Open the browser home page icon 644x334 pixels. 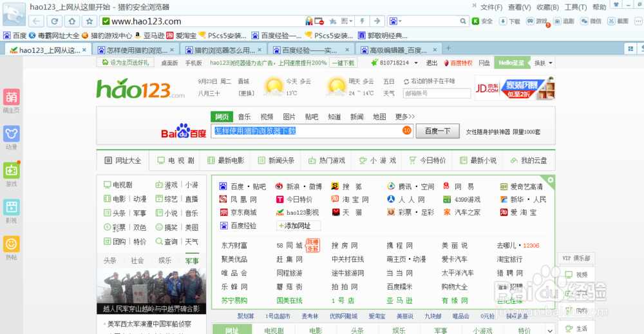coord(72,21)
